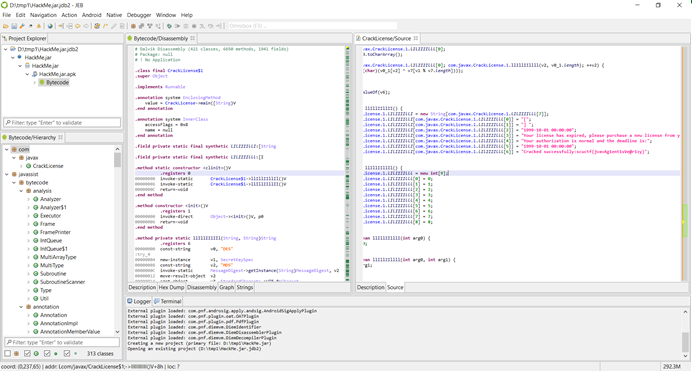Open the Debugger menu
This screenshot has width=692, height=371.
[x=139, y=15]
